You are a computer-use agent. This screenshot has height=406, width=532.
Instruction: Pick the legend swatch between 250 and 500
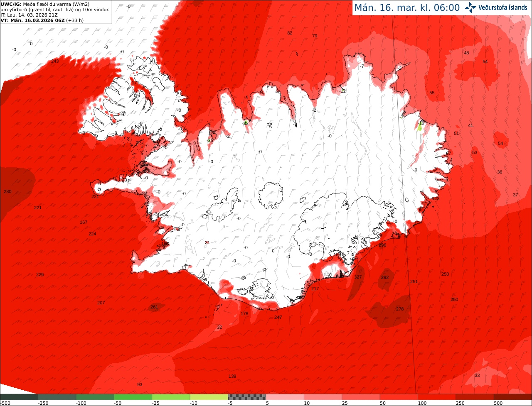tap(475, 397)
